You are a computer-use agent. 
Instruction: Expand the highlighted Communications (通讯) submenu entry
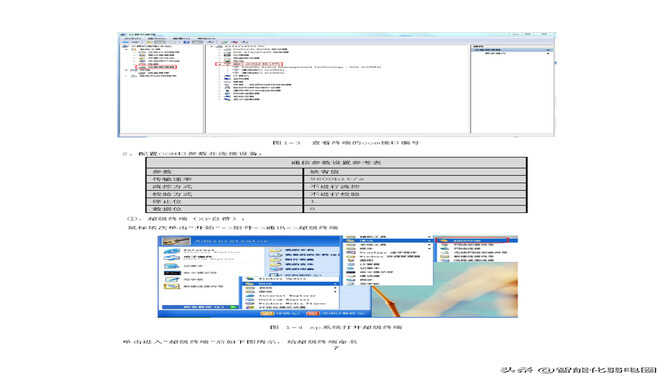point(388,241)
